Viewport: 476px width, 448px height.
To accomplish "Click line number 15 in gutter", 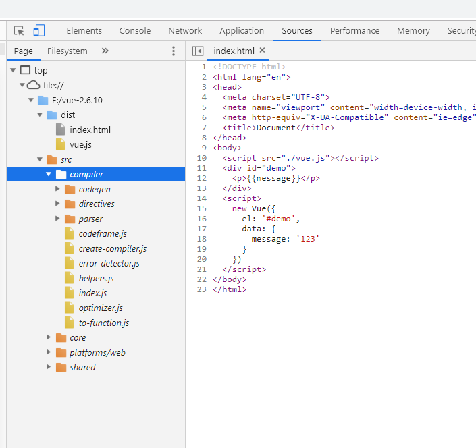I will click(x=202, y=208).
